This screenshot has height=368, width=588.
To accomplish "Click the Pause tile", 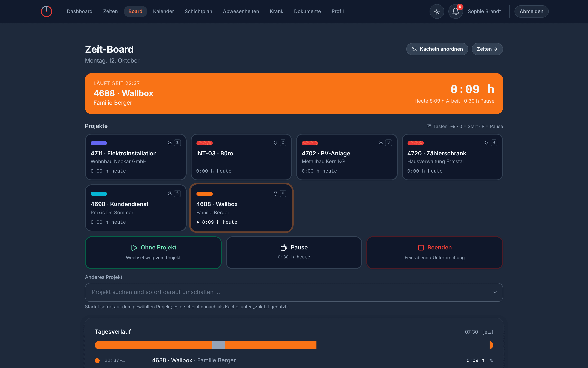I will [x=294, y=252].
